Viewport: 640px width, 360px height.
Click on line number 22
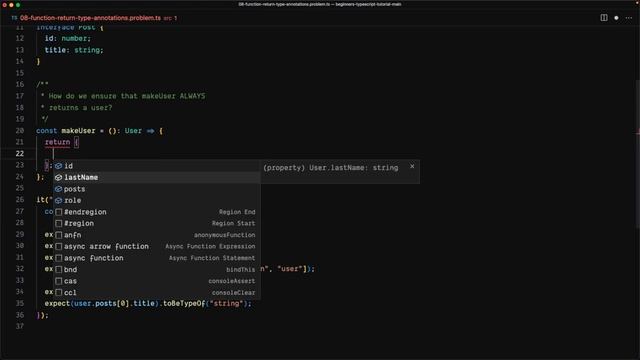pos(20,153)
